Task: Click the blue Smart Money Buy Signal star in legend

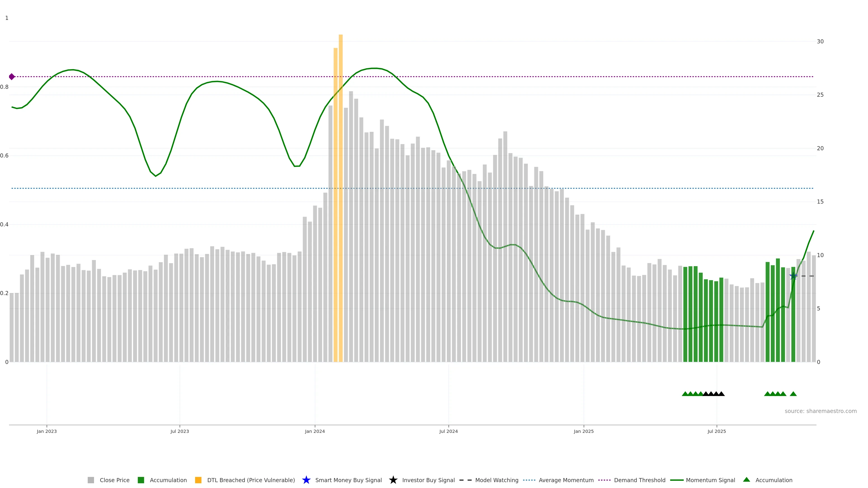Action: click(306, 480)
